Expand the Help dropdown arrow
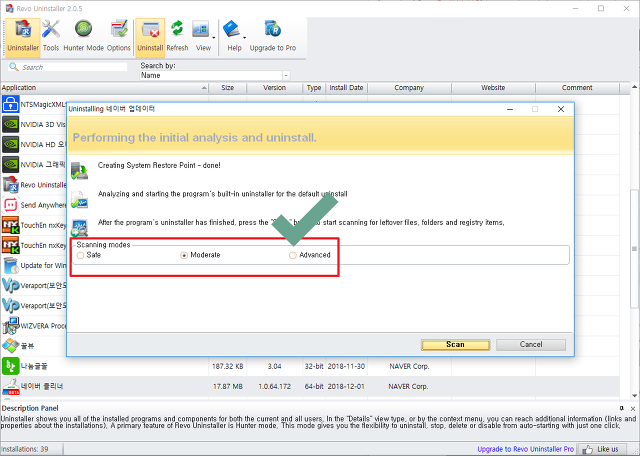Viewport: 640px width, 456px height. pos(244,38)
